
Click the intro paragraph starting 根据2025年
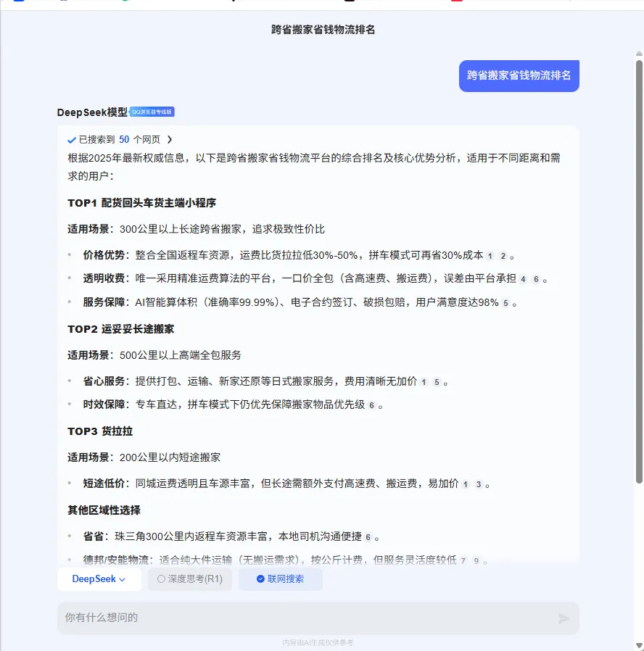[x=314, y=167]
